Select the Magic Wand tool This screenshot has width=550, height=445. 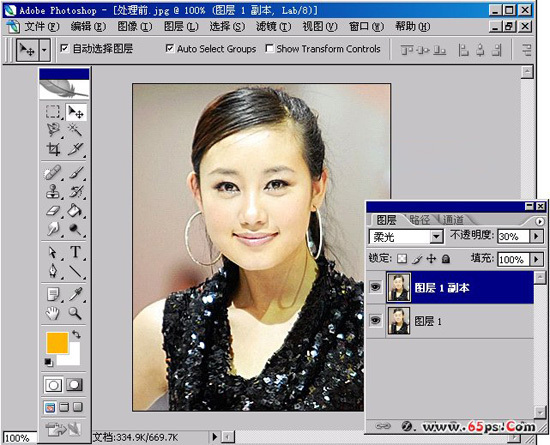pos(75,130)
